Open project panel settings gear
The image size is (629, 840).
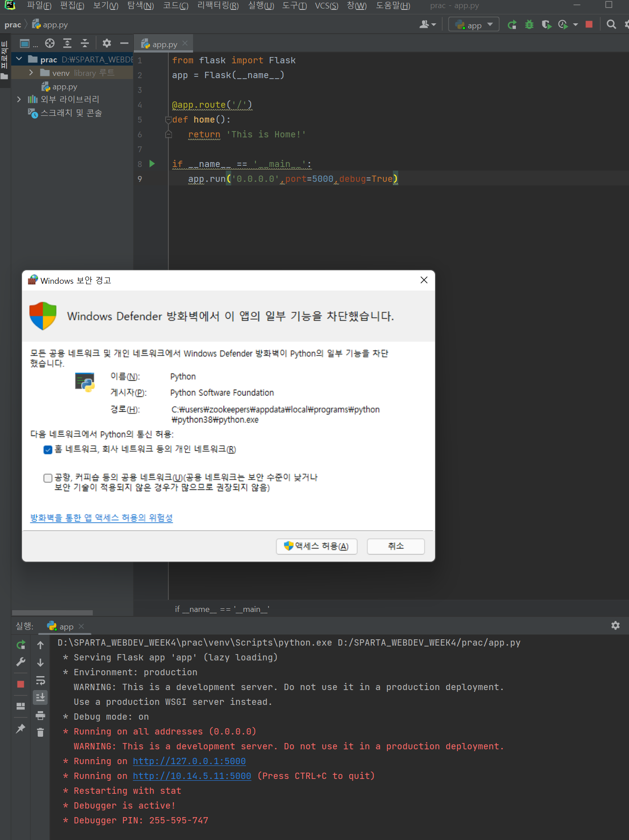106,44
